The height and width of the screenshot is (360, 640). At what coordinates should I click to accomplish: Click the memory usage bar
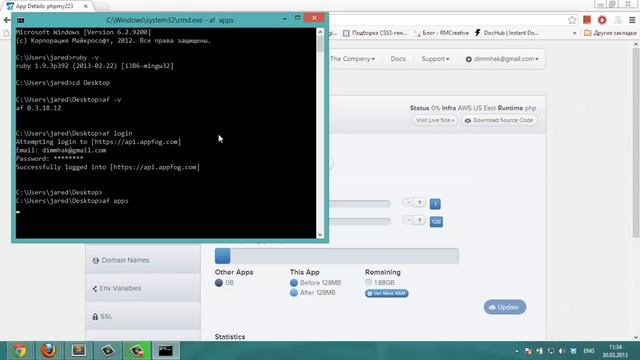(x=337, y=256)
